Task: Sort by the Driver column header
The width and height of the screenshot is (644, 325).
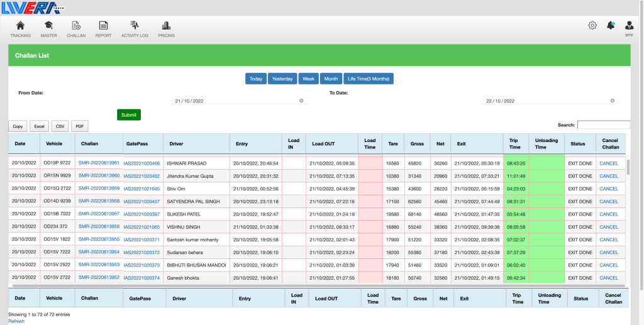Action: tap(177, 144)
